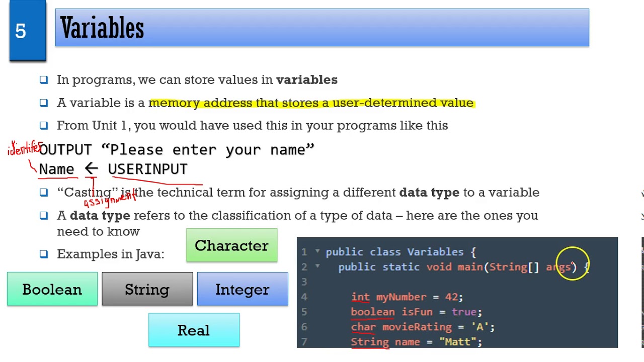Click 'String[]' in the main method signature

[x=514, y=267]
